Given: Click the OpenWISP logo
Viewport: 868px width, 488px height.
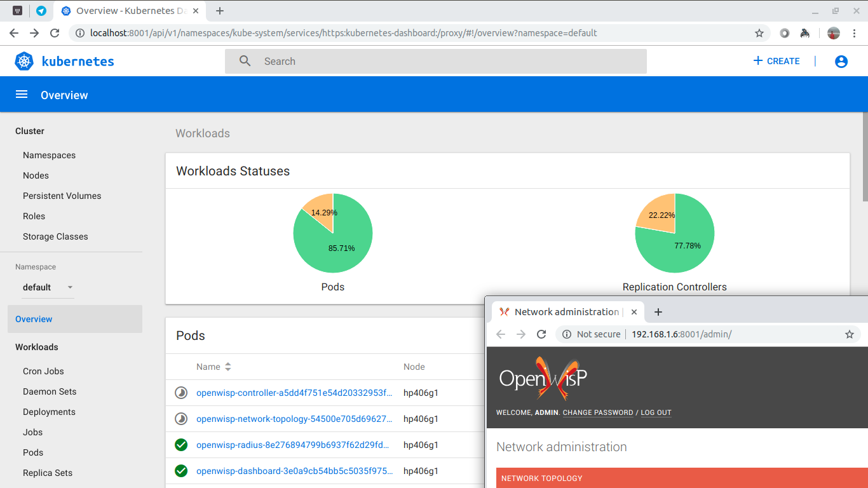Looking at the screenshot, I should pos(543,377).
